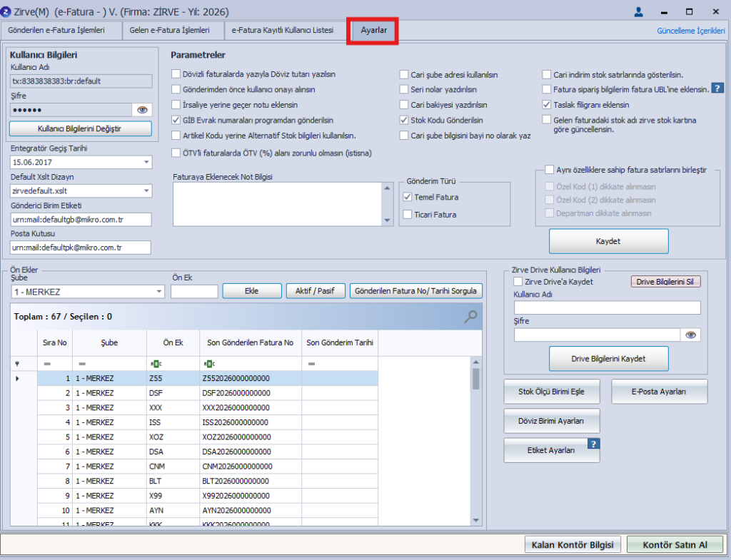Screen dimensions: 731x560
Task: Check Aynı özelliklere sahip fatura satırlarını birleştir
Action: 549,170
